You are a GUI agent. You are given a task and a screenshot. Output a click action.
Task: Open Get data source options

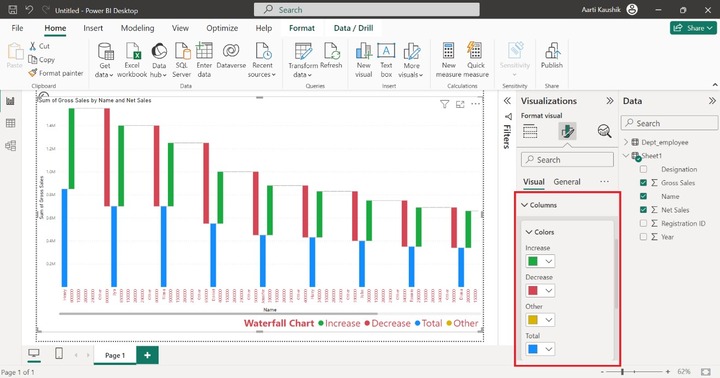pyautogui.click(x=105, y=60)
